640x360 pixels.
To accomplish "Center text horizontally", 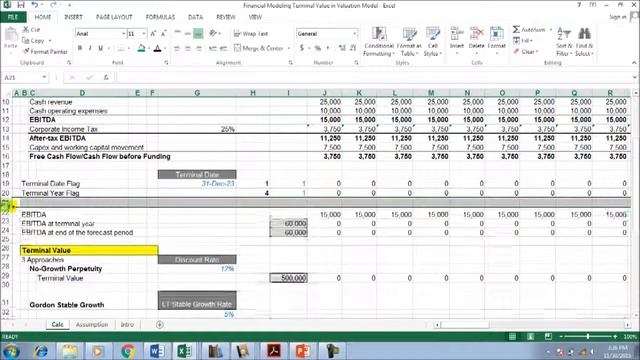I will [x=188, y=48].
